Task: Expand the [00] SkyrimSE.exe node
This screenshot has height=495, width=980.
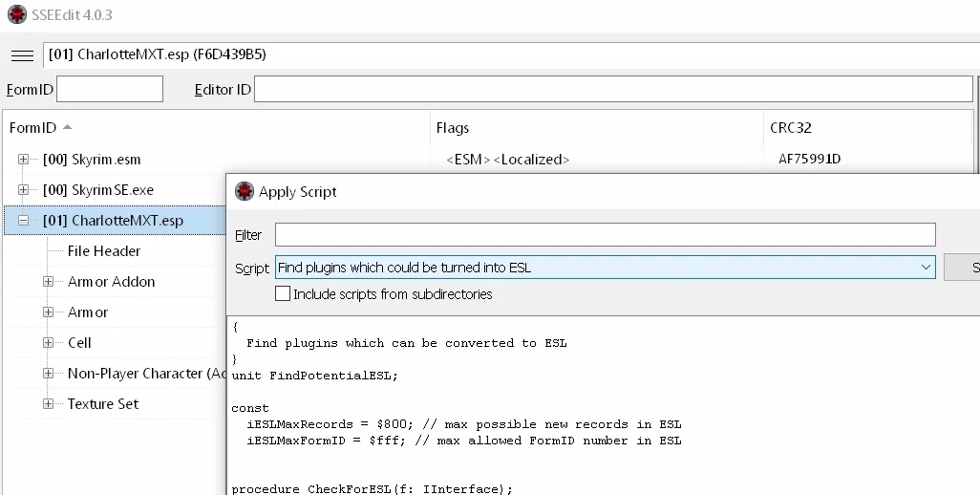Action: pyautogui.click(x=23, y=190)
